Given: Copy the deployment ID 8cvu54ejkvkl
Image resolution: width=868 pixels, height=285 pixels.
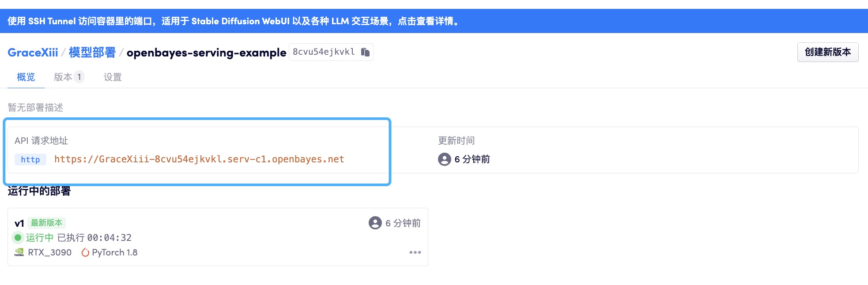Looking at the screenshot, I should click(365, 52).
